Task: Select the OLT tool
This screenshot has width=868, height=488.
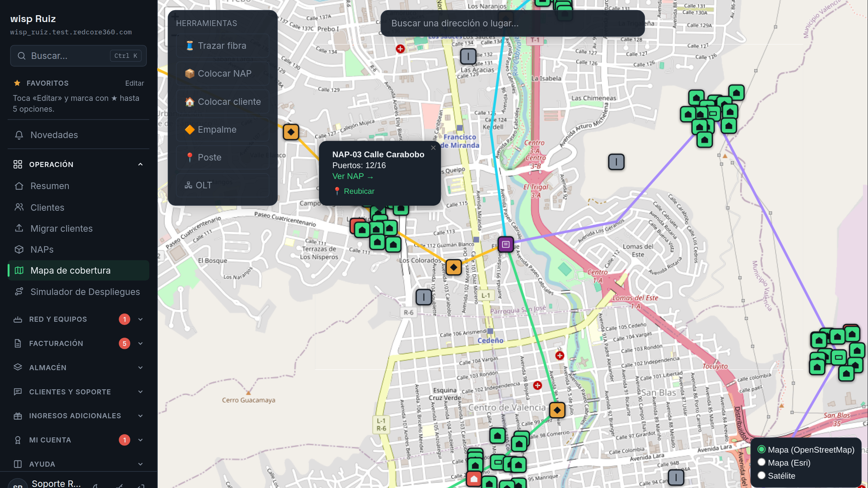Action: 222,185
